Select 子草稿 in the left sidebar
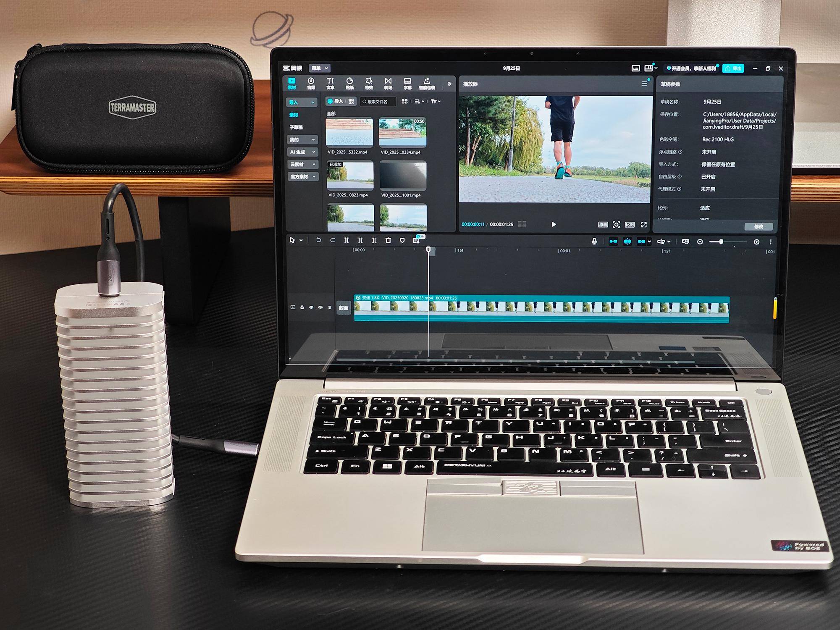Image resolution: width=840 pixels, height=630 pixels. coord(296,127)
